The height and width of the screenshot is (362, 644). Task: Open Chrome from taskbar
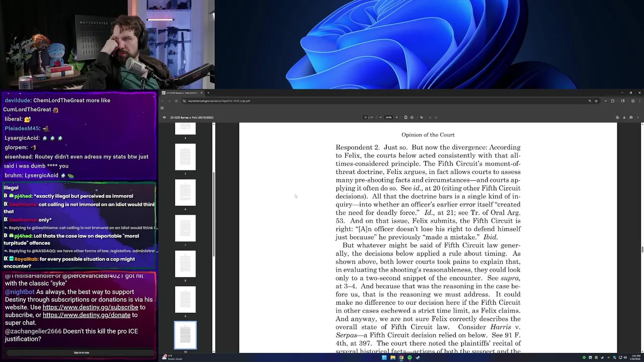[x=401, y=357]
